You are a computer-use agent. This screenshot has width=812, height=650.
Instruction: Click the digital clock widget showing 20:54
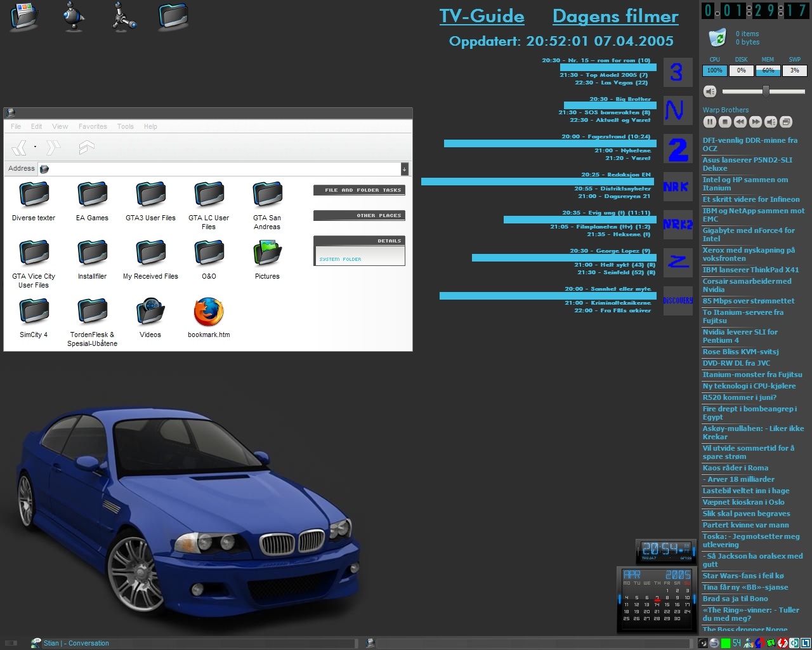pos(665,551)
